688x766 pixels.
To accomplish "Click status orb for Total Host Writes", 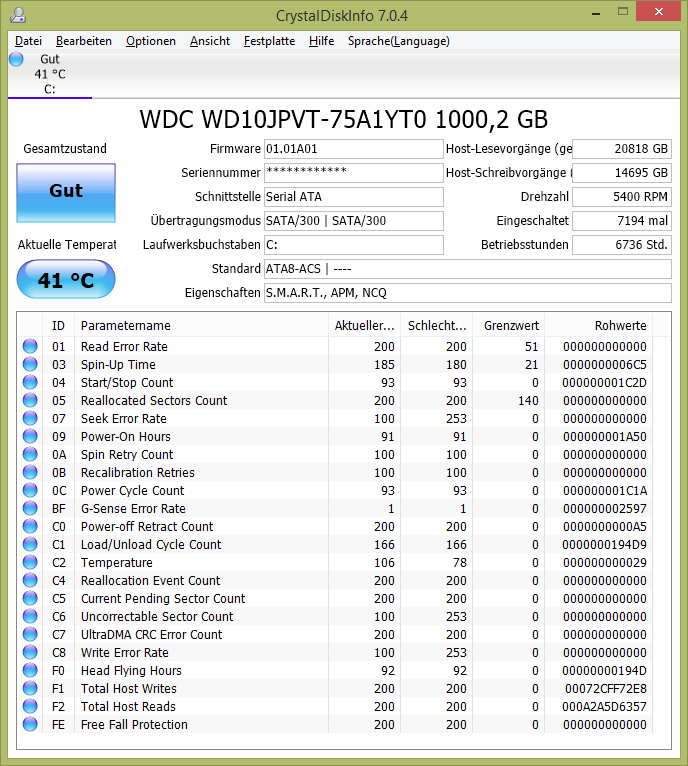I will [30, 688].
